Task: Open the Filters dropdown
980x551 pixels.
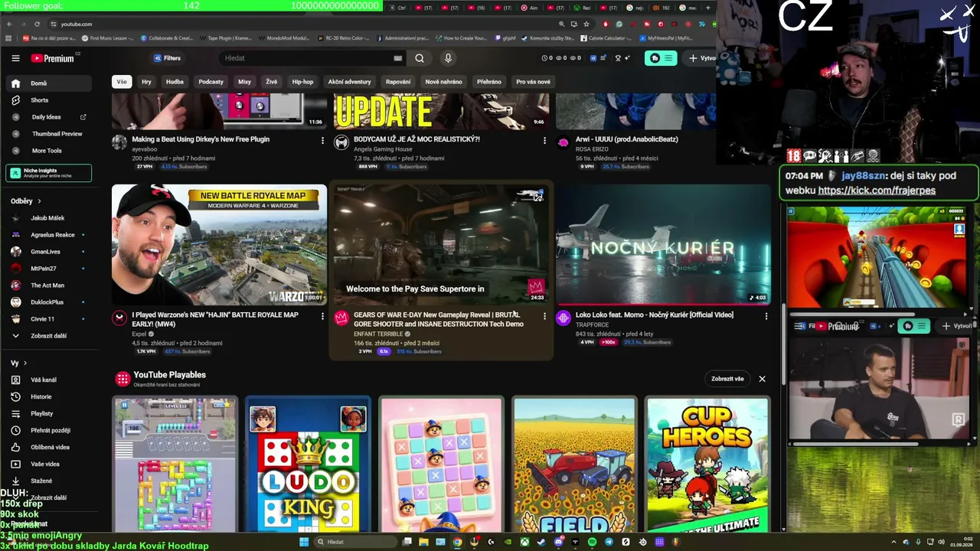Action: (167, 58)
